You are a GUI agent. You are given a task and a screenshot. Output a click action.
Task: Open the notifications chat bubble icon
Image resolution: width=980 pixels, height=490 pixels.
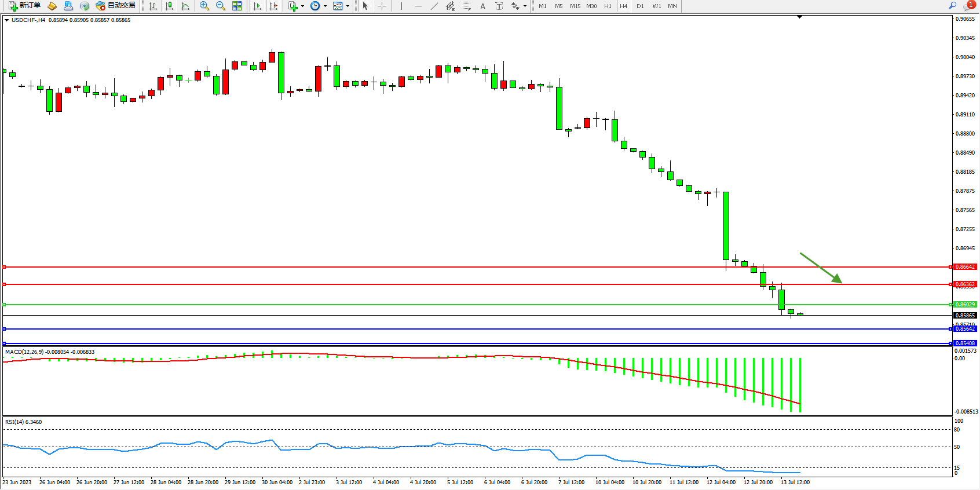point(968,6)
